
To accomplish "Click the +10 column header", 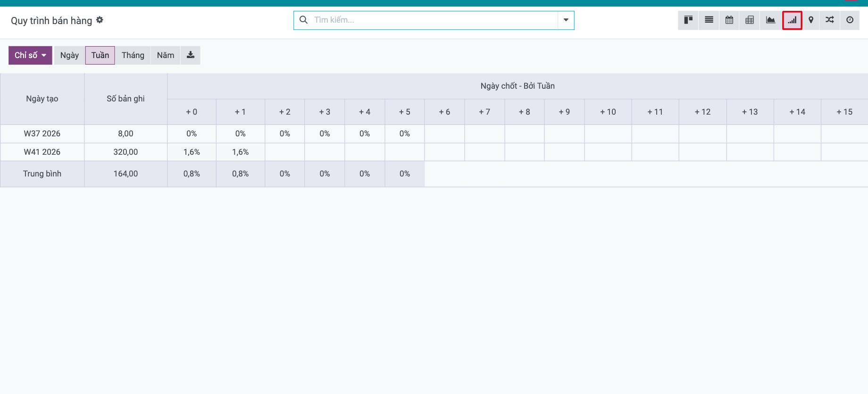I will click(608, 112).
